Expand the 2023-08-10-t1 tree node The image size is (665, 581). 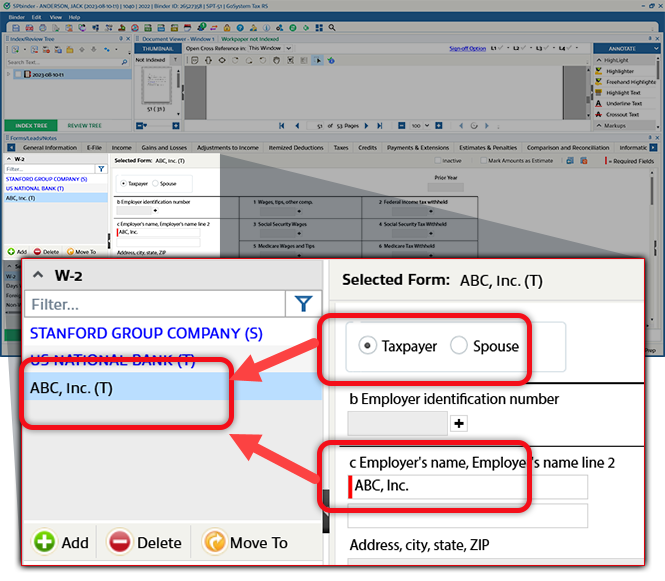click(x=8, y=74)
